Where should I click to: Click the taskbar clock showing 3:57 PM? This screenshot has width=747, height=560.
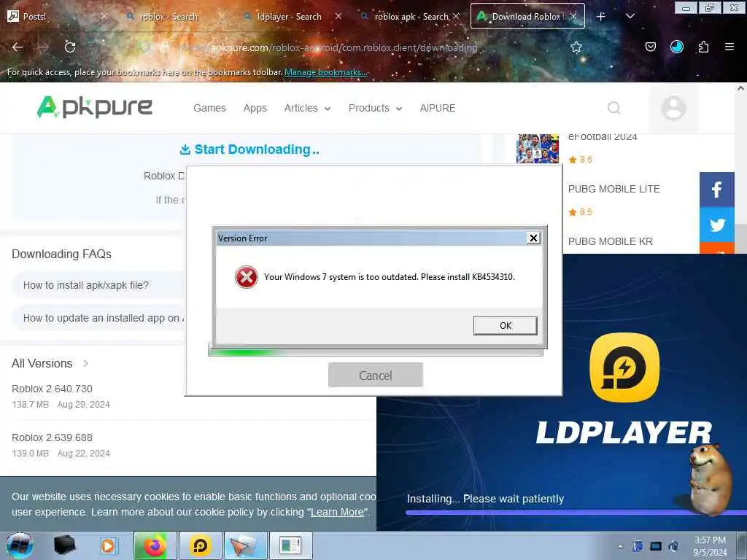710,546
